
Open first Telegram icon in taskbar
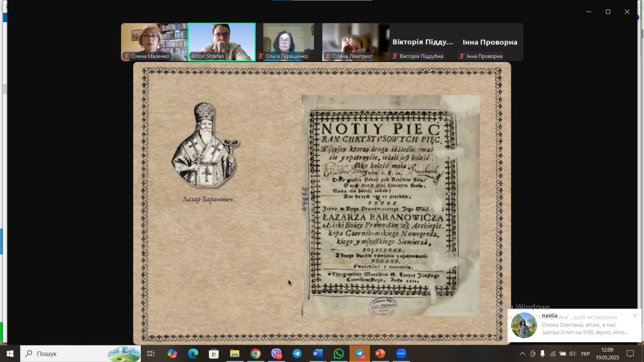[297, 354]
